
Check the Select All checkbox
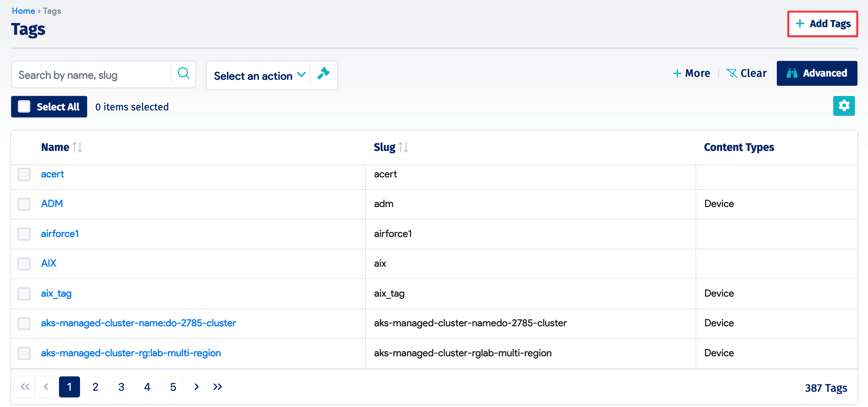coord(24,107)
